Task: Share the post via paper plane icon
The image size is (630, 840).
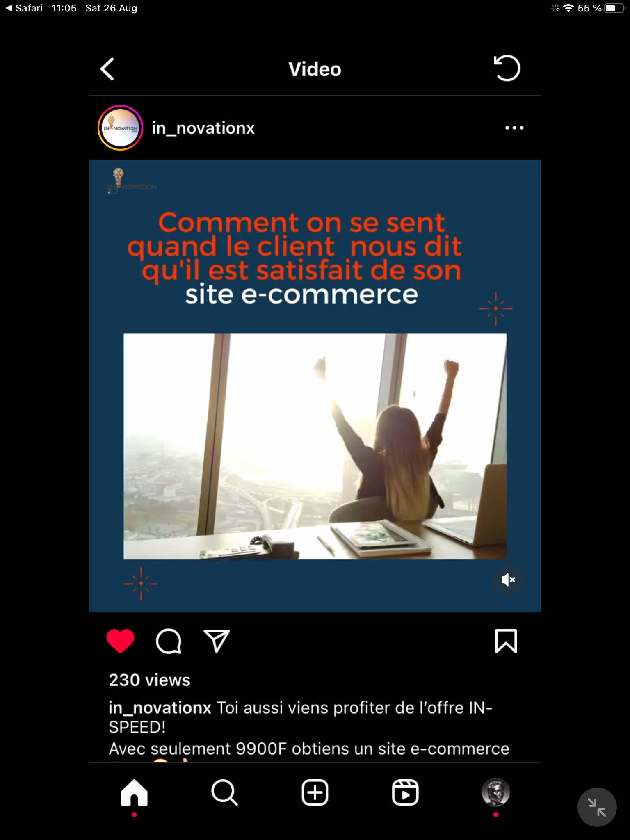Action: tap(217, 641)
